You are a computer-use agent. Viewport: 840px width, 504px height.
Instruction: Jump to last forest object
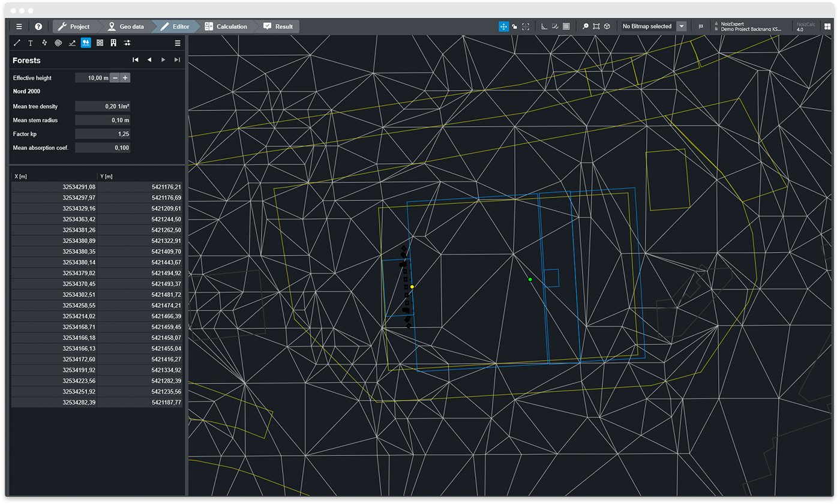tap(177, 60)
